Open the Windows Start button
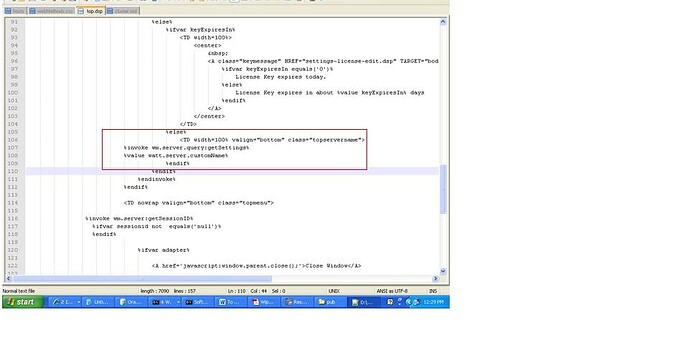690x362 pixels. point(23,302)
